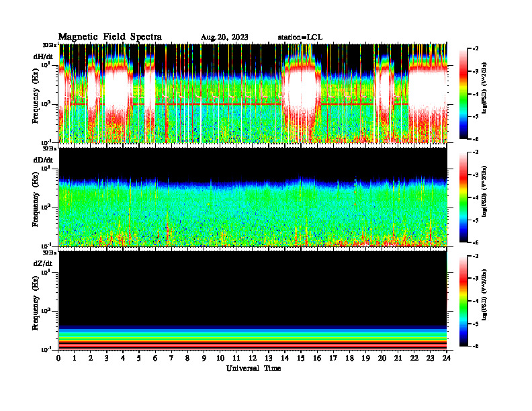Click the "Magnetic Field Spectra" title

point(110,37)
